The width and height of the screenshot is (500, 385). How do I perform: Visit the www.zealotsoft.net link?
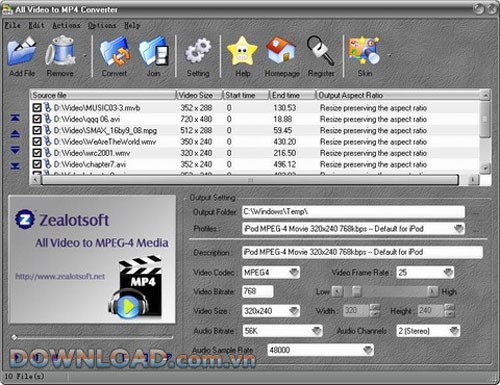(x=60, y=276)
